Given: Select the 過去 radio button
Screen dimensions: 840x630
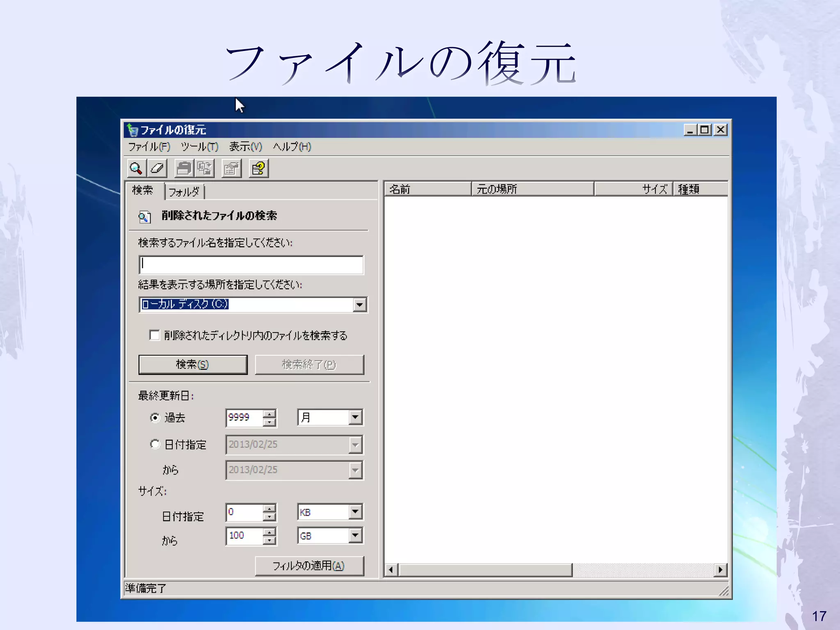Looking at the screenshot, I should (155, 418).
